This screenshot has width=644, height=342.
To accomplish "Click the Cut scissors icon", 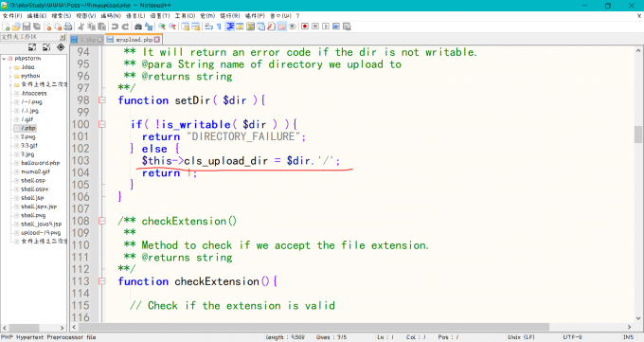I will tap(80, 27).
